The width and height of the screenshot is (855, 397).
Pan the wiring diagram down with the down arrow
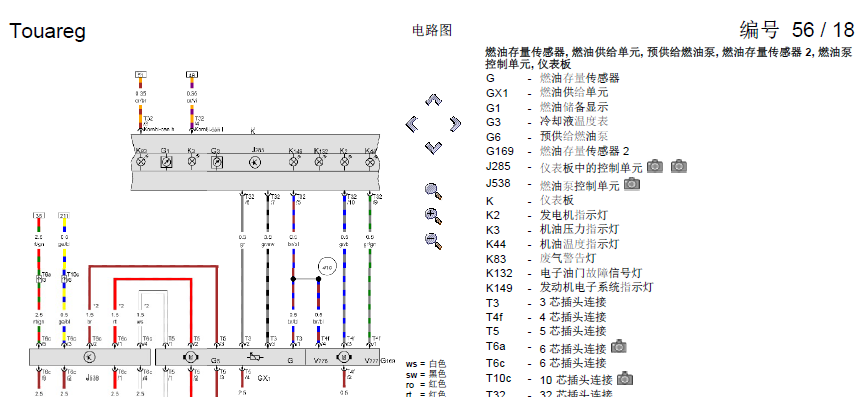(x=433, y=148)
